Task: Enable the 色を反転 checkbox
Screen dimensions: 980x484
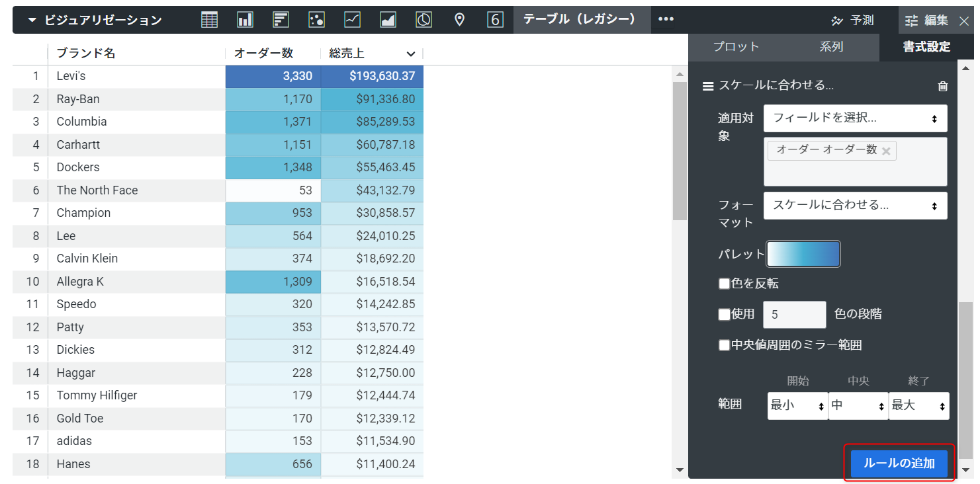Action: pyautogui.click(x=724, y=283)
